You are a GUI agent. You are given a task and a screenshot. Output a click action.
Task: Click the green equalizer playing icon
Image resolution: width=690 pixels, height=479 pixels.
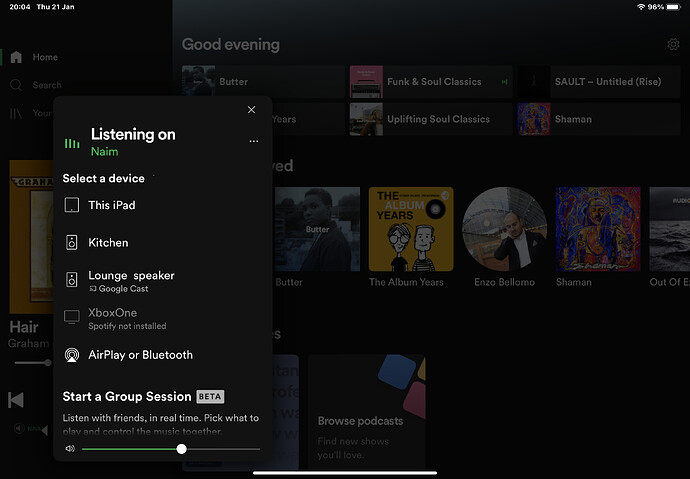(72, 143)
